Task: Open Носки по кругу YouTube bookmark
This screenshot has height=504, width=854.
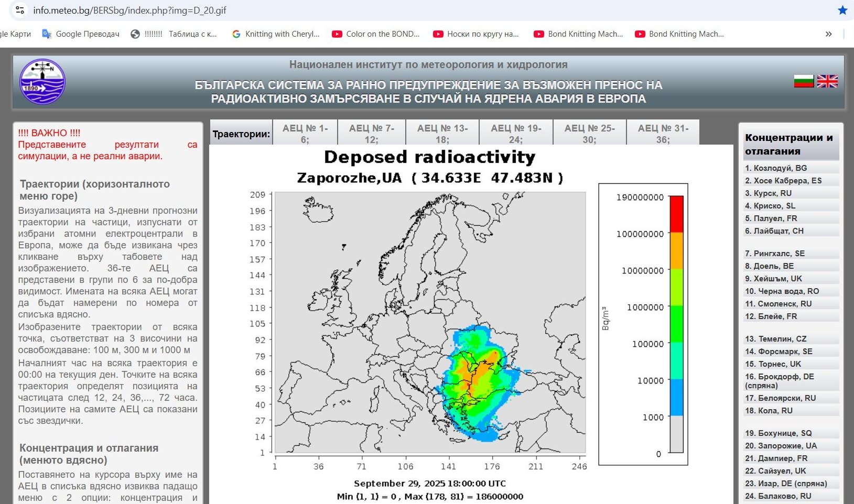Action: pyautogui.click(x=476, y=34)
